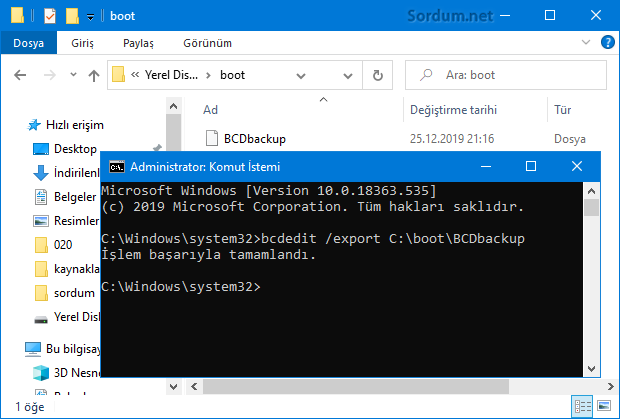Click the Desktop sidebar monitor icon

point(41,149)
